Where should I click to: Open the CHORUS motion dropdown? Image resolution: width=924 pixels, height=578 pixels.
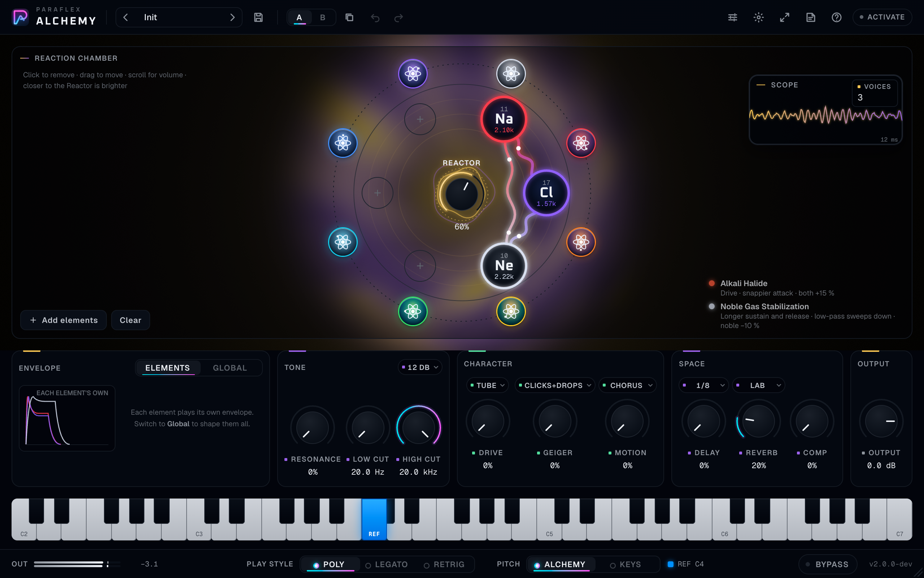click(627, 385)
